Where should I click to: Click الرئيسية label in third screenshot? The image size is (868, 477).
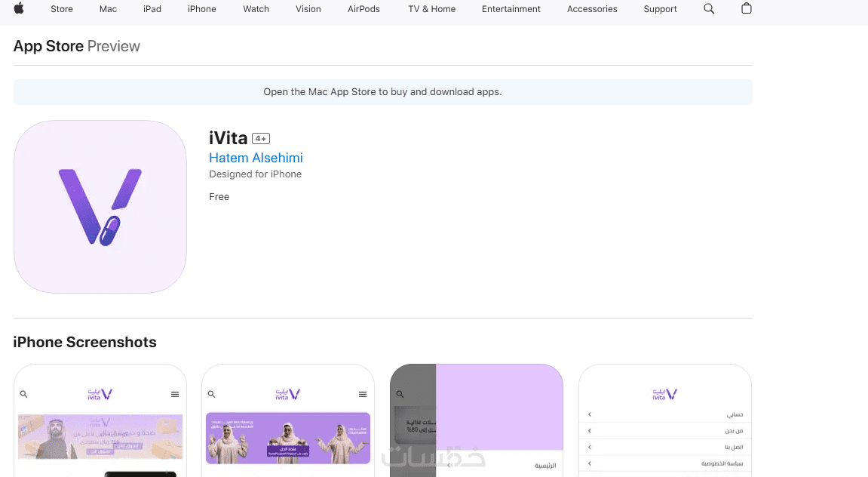click(545, 466)
